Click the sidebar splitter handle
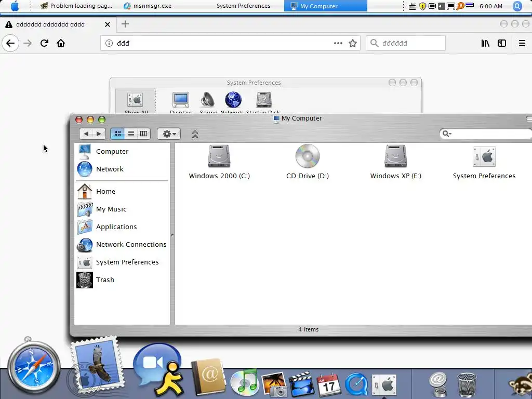Screen dimensions: 532x399 [172, 235]
